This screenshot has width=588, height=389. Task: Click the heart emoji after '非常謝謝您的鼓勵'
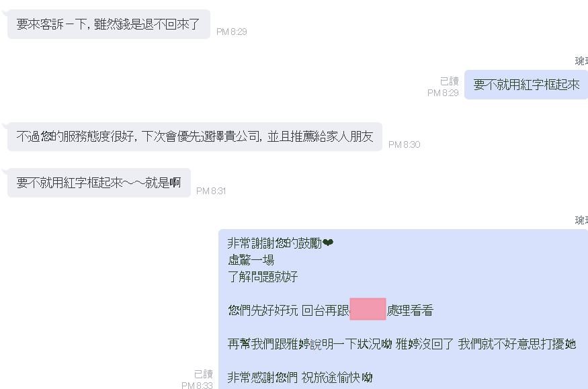(328, 243)
